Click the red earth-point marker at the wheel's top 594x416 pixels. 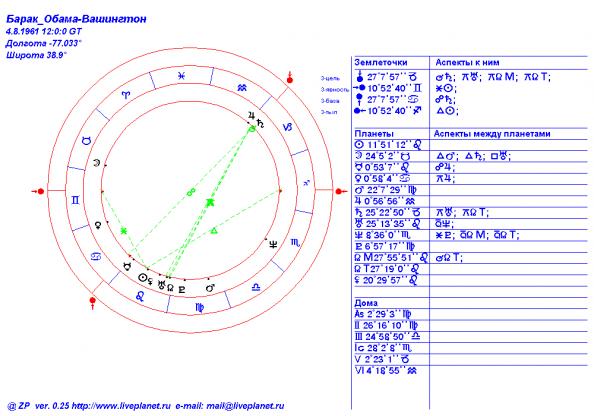click(x=290, y=77)
